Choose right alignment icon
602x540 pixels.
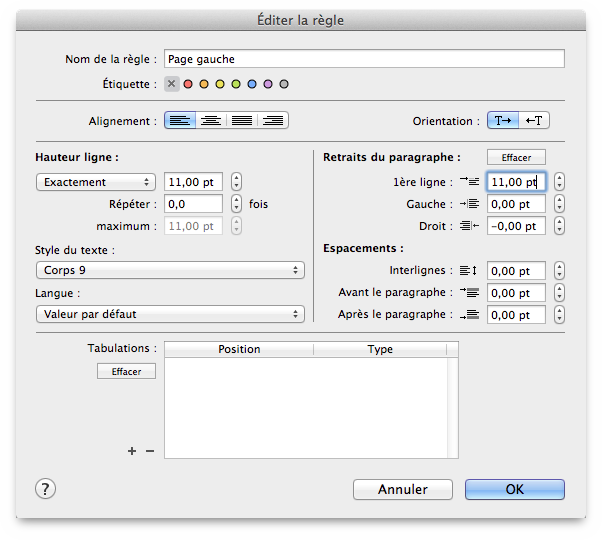click(273, 121)
